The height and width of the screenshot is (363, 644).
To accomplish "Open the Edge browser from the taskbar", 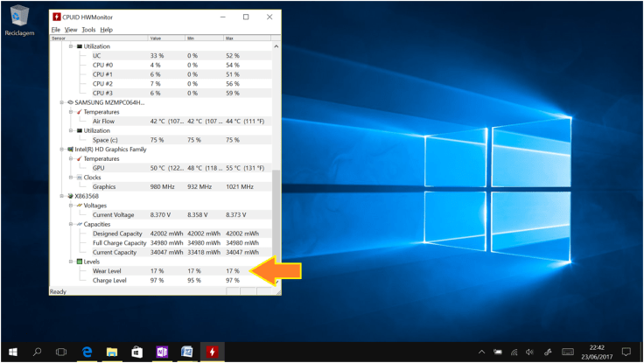I will [87, 352].
